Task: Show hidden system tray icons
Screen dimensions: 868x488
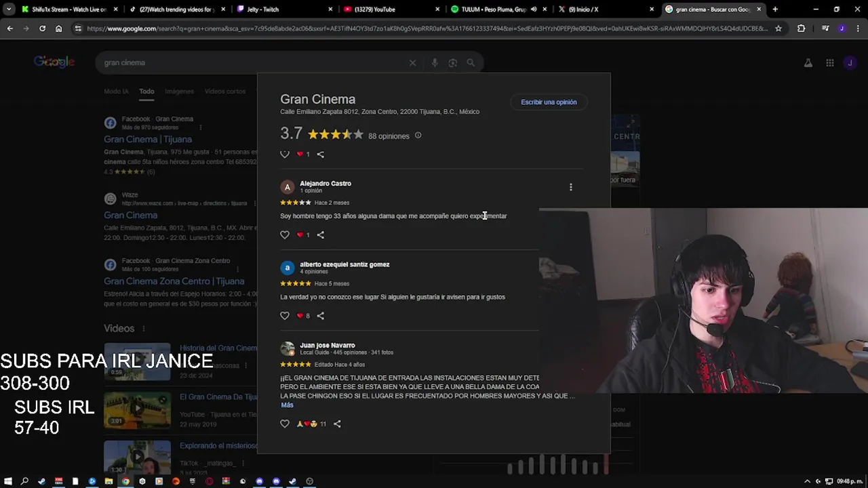Action: point(807,481)
